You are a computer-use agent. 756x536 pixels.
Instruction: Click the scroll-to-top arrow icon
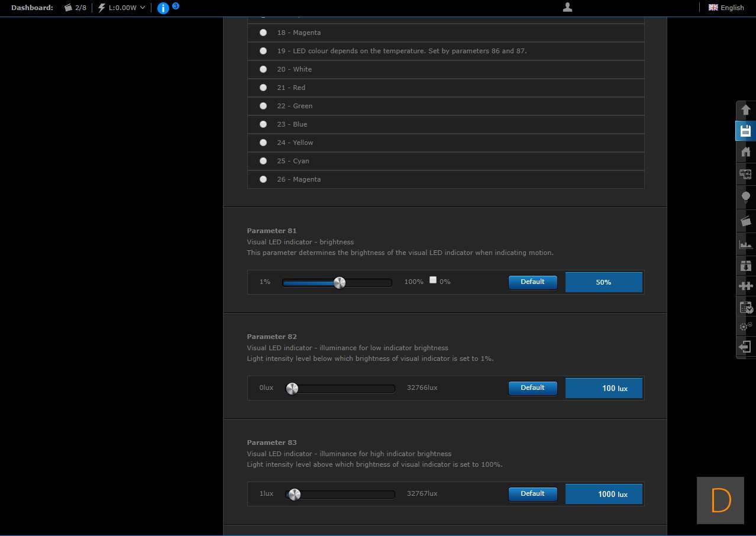point(745,110)
